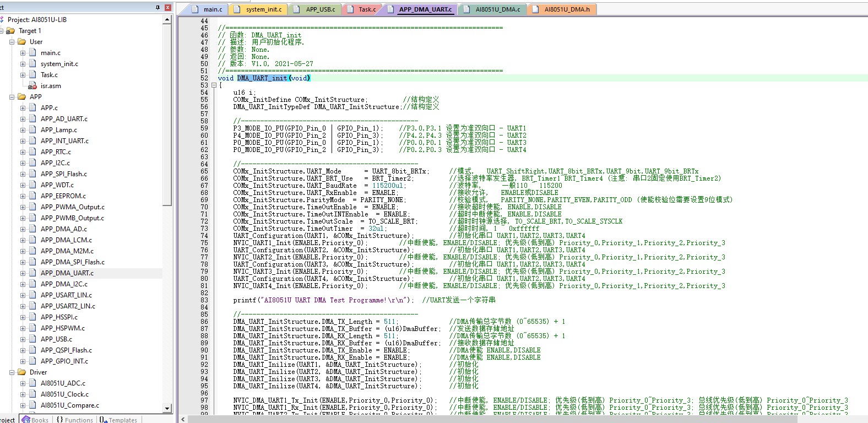Click the file icon beside AI8051U_ADC.c
This screenshot has width=868, height=423.
[x=32, y=383]
